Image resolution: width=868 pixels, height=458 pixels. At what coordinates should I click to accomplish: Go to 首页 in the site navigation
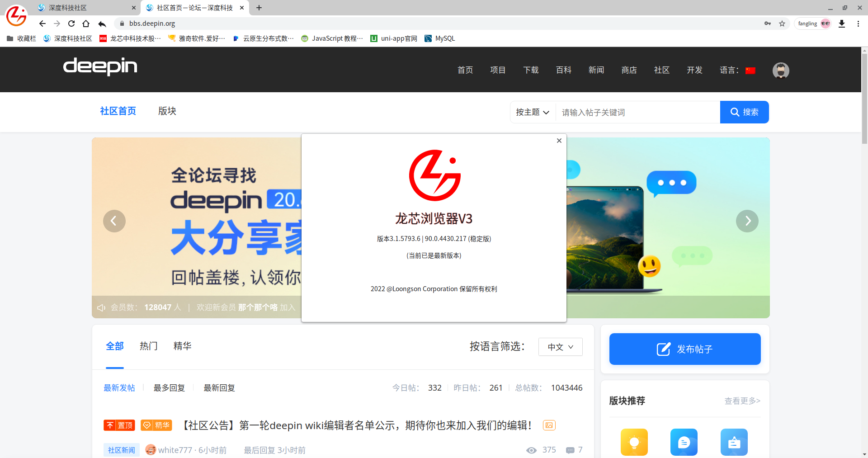[x=465, y=70]
